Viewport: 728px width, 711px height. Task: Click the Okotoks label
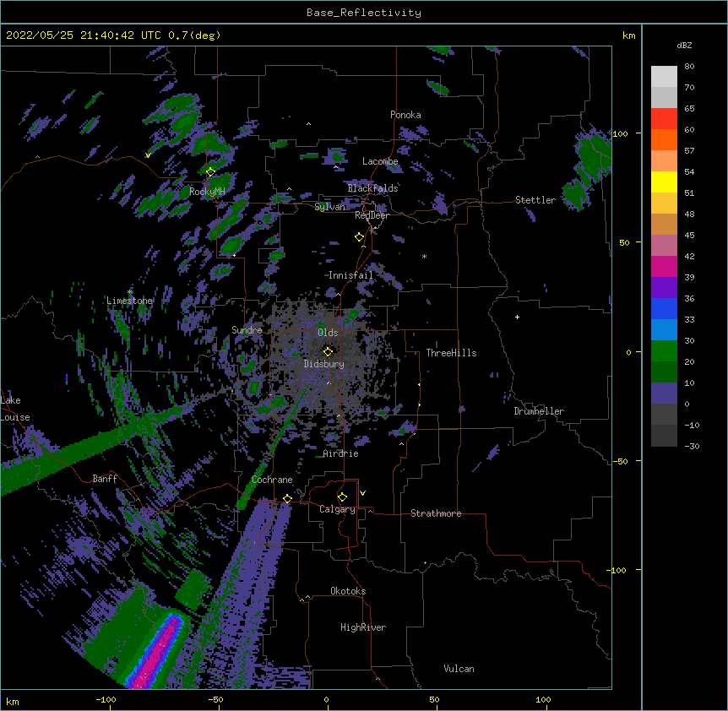click(x=348, y=591)
